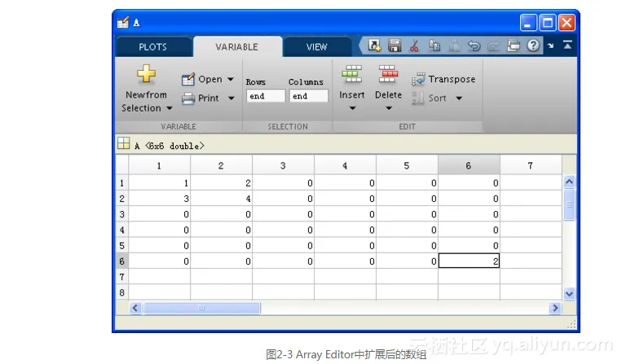622x364 pixels.
Task: Click the Sort icon
Action: pyautogui.click(x=418, y=98)
